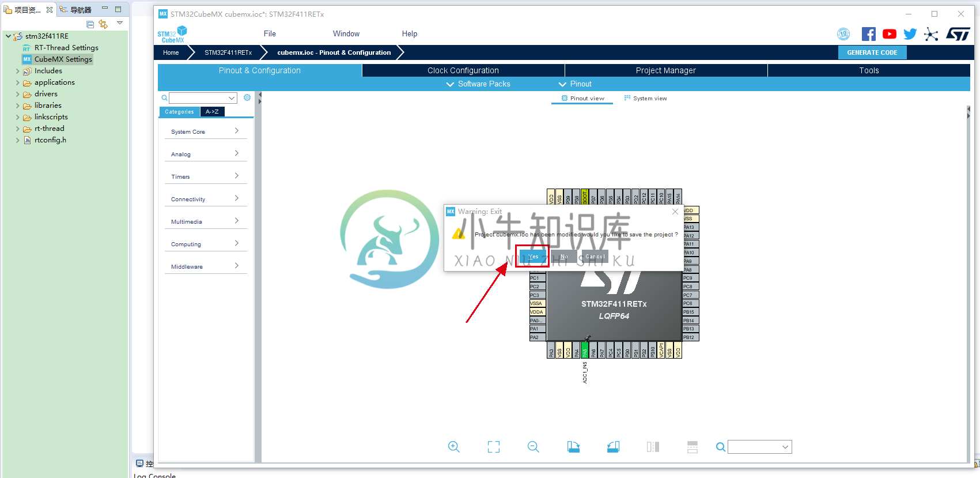Screen dimensions: 980x478
Task: Click Home breadcrumb
Action: click(x=171, y=52)
